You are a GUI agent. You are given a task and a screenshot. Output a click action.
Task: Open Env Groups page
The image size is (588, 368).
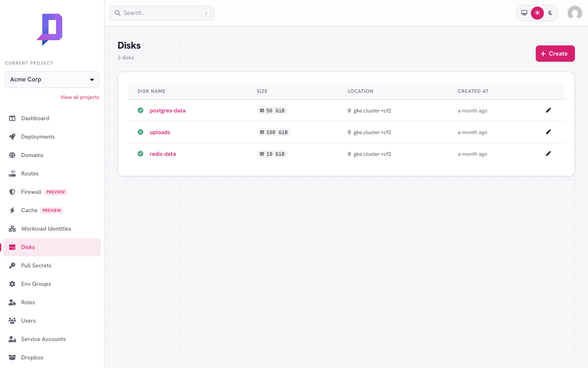point(52,284)
